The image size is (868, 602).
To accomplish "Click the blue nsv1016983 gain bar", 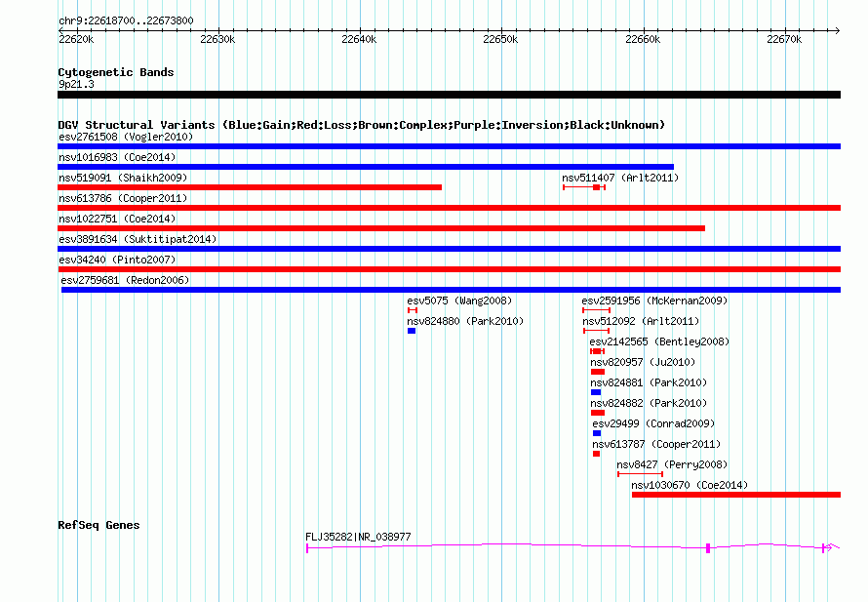I will [366, 167].
